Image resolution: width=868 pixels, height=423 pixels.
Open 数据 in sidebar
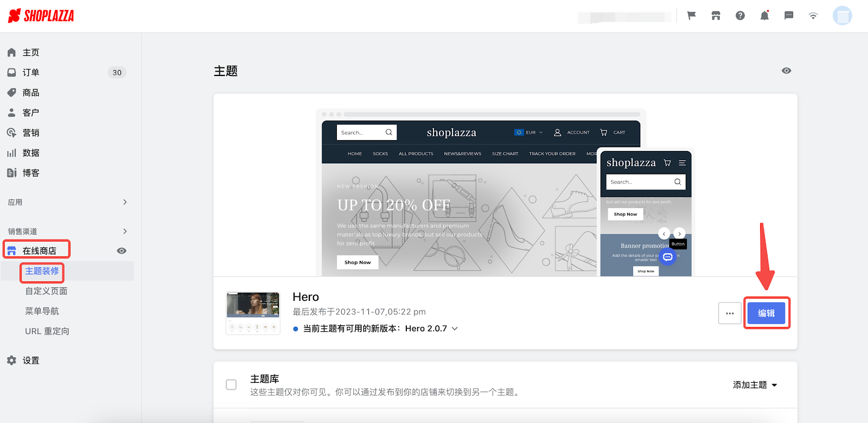[31, 153]
